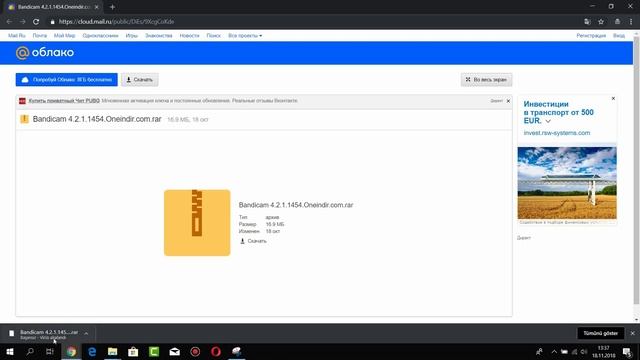The width and height of the screenshot is (640, 360).
Task: Click the Директ label under the sidebar ad
Action: (524, 238)
